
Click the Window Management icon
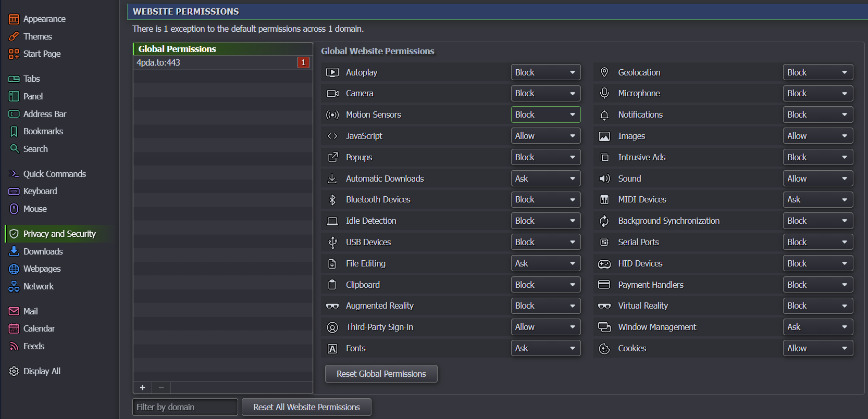604,327
